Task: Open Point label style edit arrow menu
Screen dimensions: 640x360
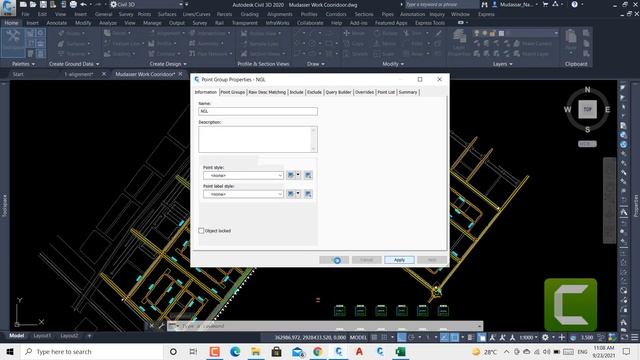Action: click(298, 194)
